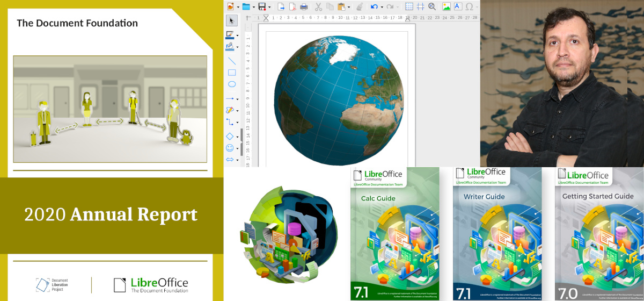Screen dimensions: 644x301
Task: Click the Insert Image icon
Action: click(x=447, y=6)
